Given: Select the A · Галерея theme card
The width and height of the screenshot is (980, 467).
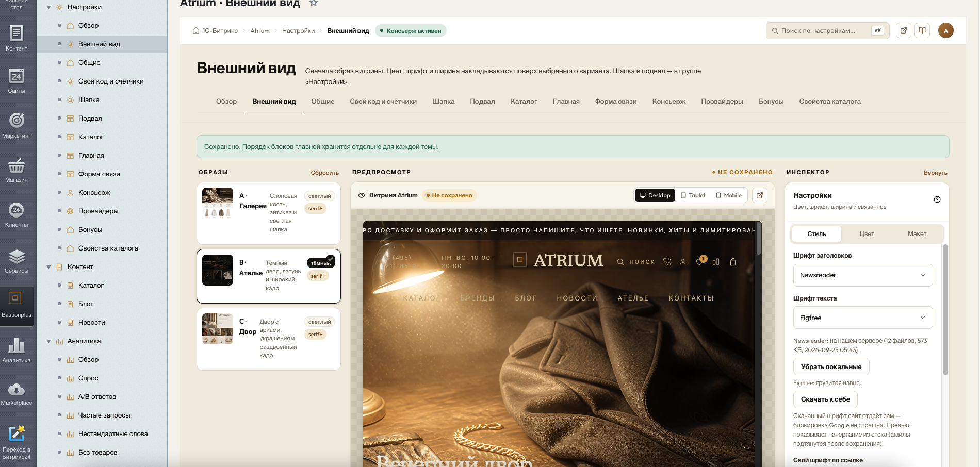Looking at the screenshot, I should coord(269,213).
